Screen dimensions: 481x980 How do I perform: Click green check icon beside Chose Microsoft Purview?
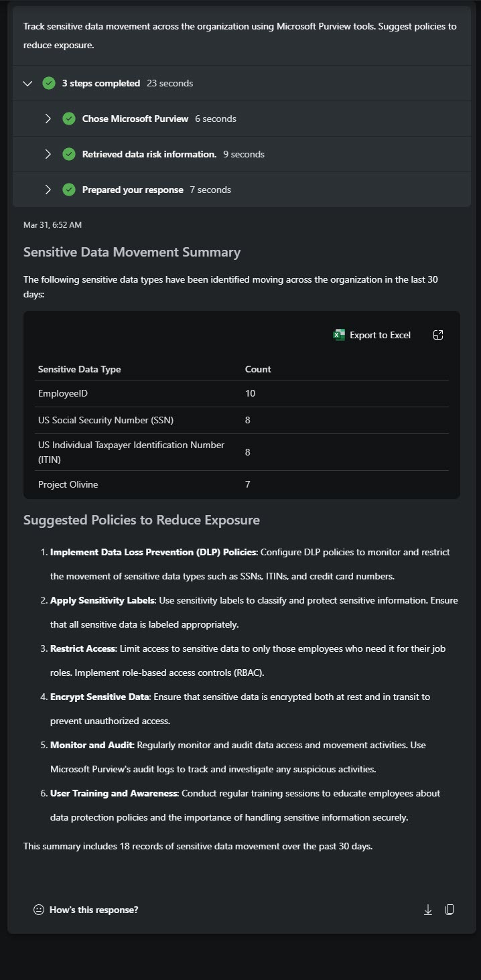(x=69, y=119)
